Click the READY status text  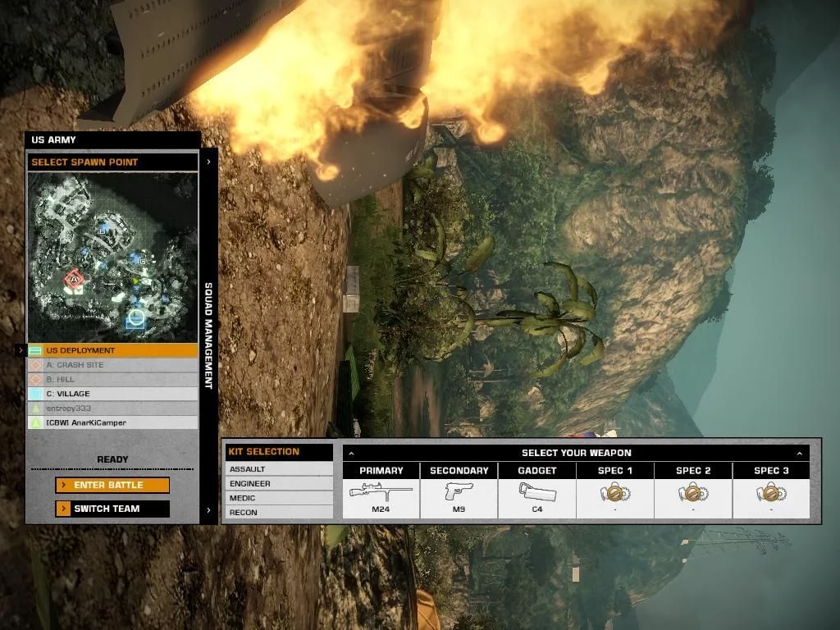(112, 459)
